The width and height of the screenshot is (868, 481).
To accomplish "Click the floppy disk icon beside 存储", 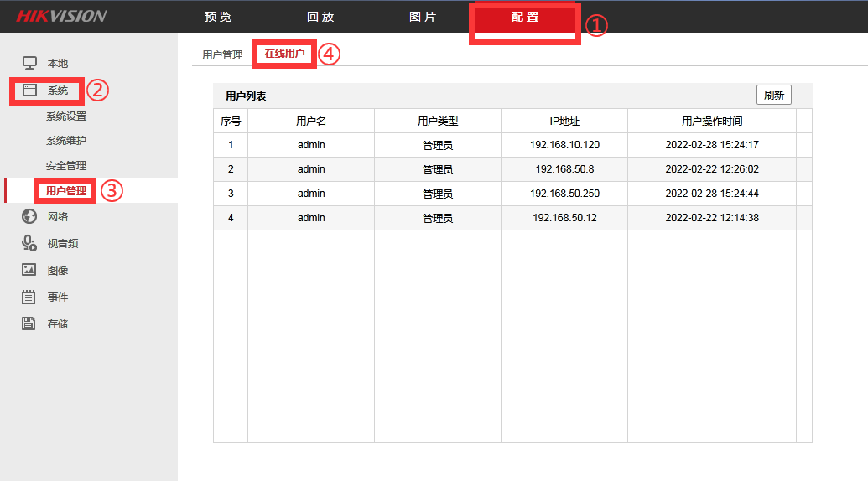I will [29, 323].
